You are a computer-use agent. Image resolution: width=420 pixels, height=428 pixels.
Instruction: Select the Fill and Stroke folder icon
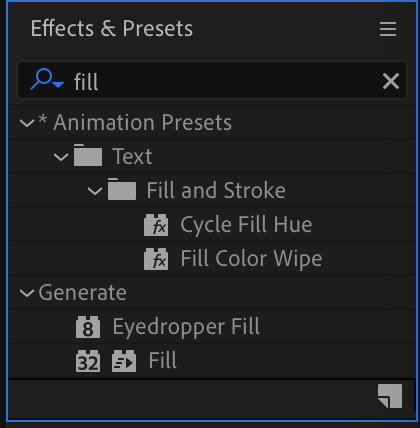coord(122,189)
